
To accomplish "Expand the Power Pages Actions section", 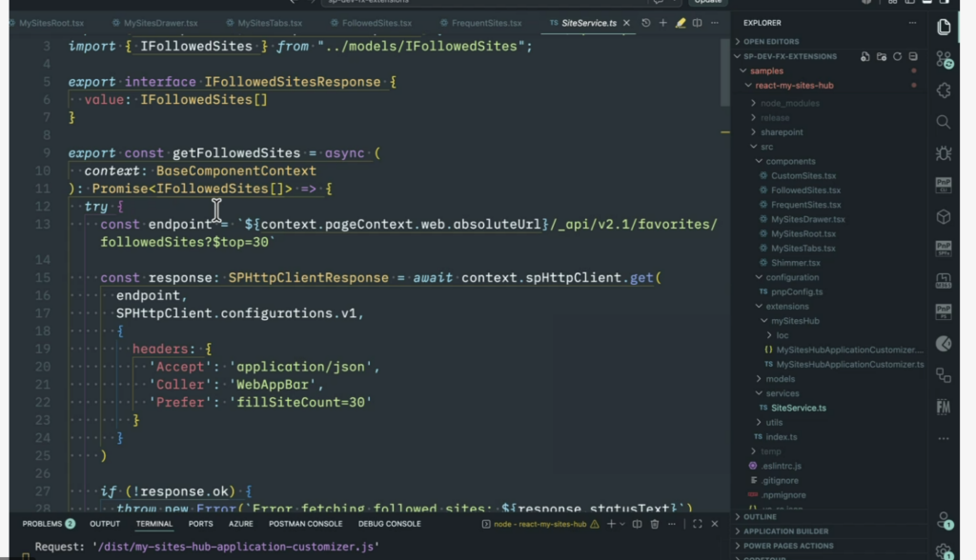I will pos(788,546).
